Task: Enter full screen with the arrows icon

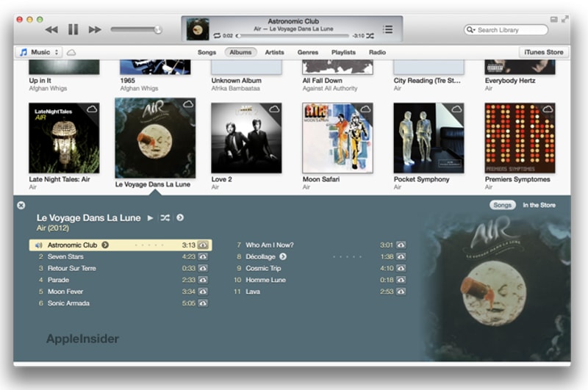Action: click(x=564, y=19)
